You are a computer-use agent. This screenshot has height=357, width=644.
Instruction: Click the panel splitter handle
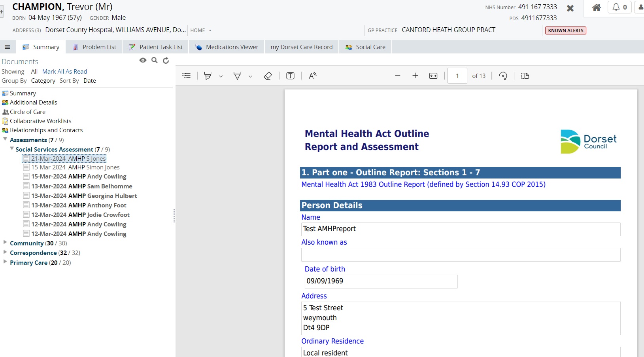[174, 216]
